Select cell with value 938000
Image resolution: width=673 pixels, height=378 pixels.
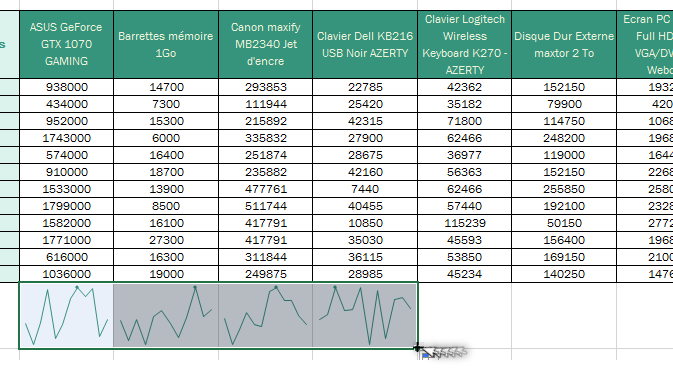point(67,87)
